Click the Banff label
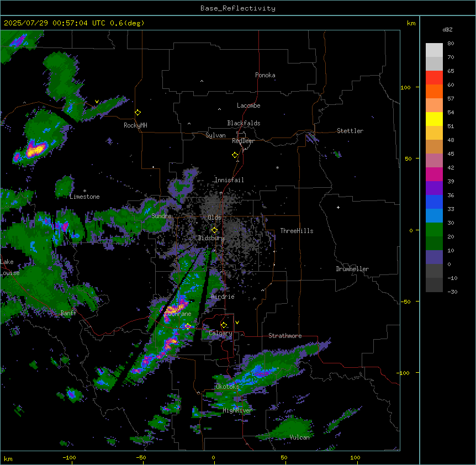The image size is (476, 465). point(68,313)
